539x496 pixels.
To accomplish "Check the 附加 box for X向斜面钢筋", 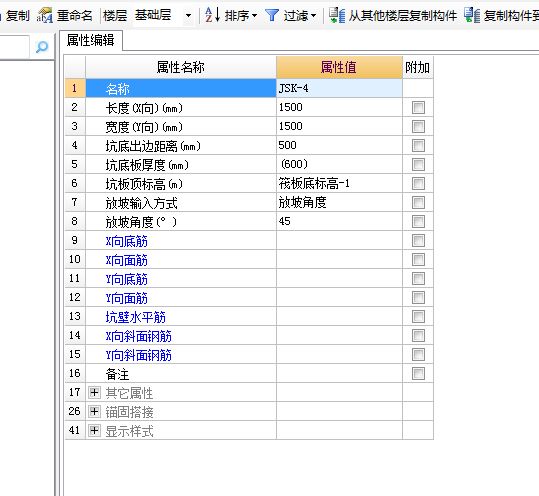I will point(418,335).
